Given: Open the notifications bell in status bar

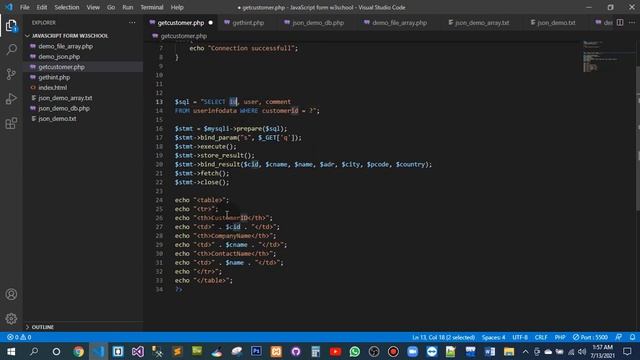Looking at the screenshot, I should 632,337.
